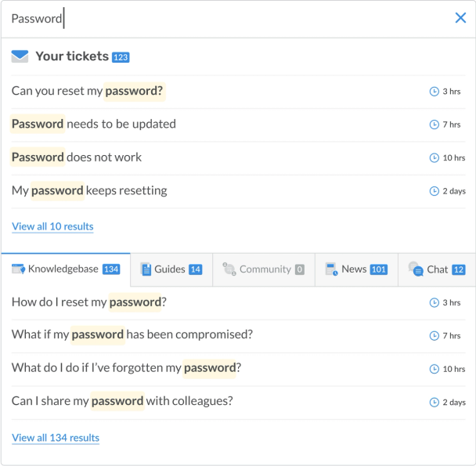Clear the search with the X icon
This screenshot has width=476, height=466.
(x=460, y=18)
